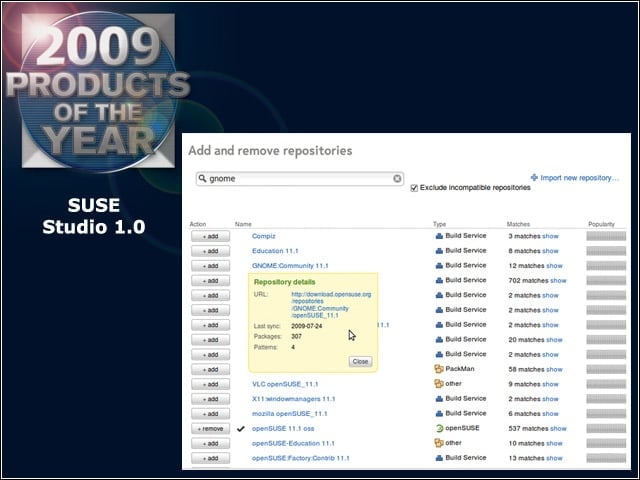Screen dimensions: 640x480
Task: Click the Type column header
Action: point(440,224)
